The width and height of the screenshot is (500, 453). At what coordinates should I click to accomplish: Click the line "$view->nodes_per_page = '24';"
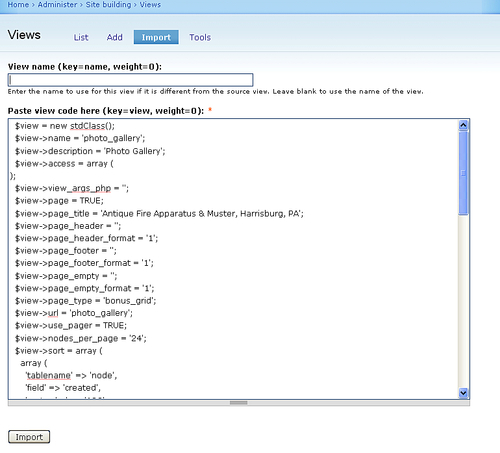81,338
